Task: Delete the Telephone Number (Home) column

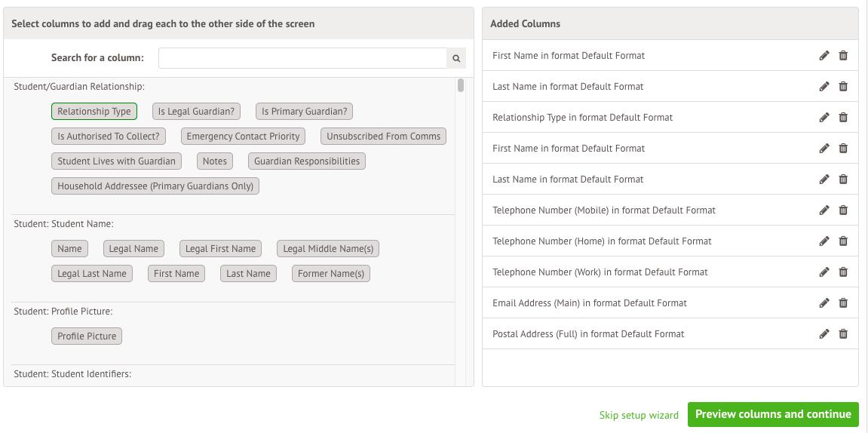Action: [x=843, y=241]
